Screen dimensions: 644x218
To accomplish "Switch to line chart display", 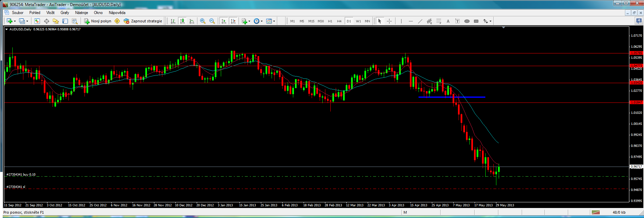I will [192, 21].
